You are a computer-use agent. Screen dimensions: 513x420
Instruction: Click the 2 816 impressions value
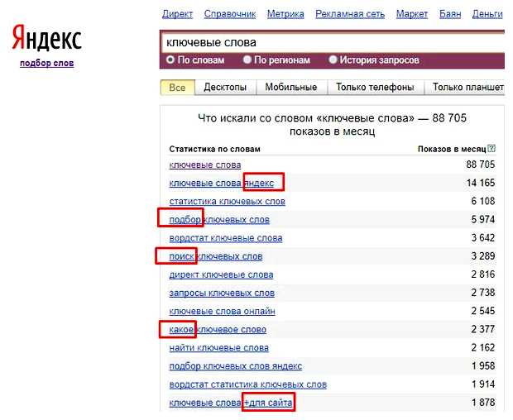click(x=483, y=274)
